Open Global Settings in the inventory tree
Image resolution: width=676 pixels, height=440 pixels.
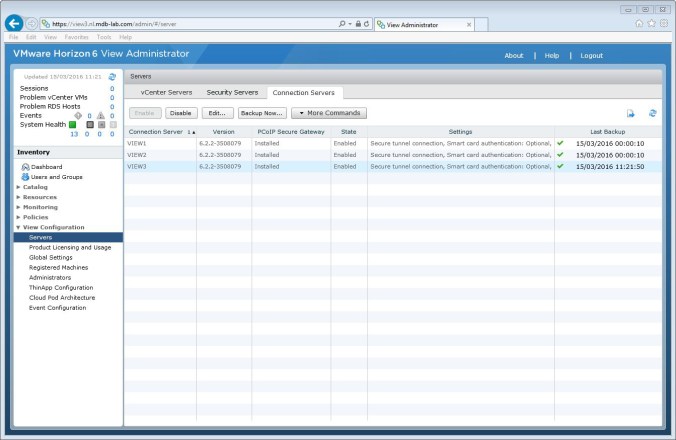[x=50, y=257]
